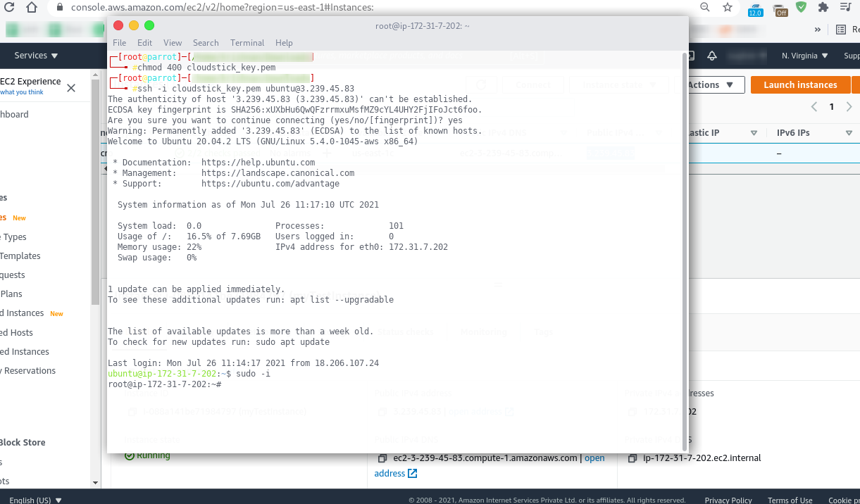Expand the Services dropdown
This screenshot has width=860, height=504.
click(x=37, y=56)
